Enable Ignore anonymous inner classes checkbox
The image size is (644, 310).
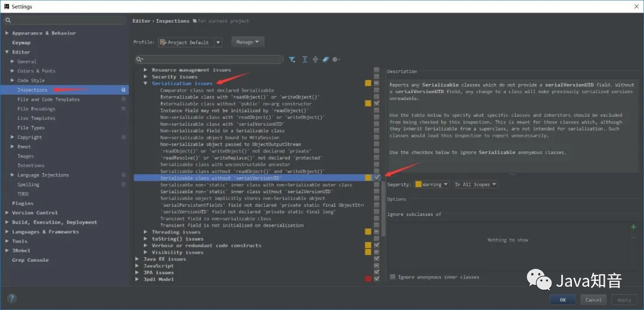392,277
